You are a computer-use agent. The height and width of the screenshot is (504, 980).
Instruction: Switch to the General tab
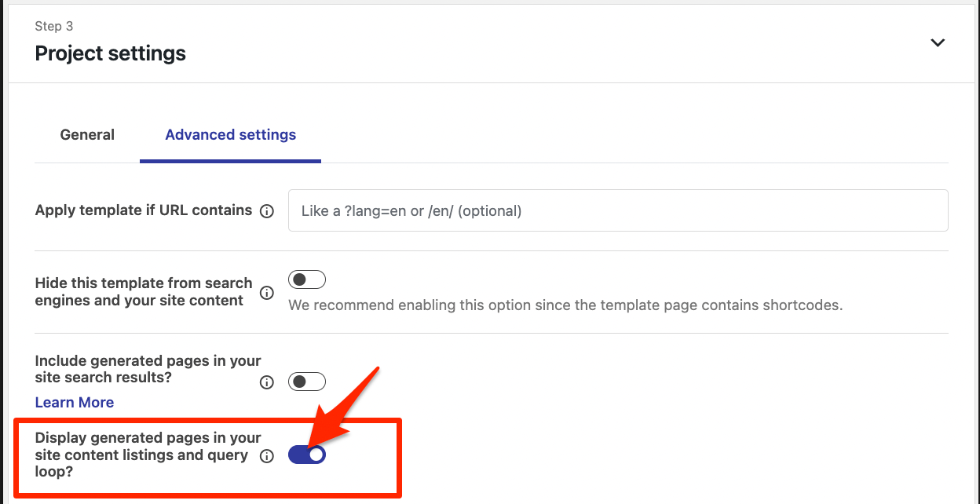coord(87,135)
